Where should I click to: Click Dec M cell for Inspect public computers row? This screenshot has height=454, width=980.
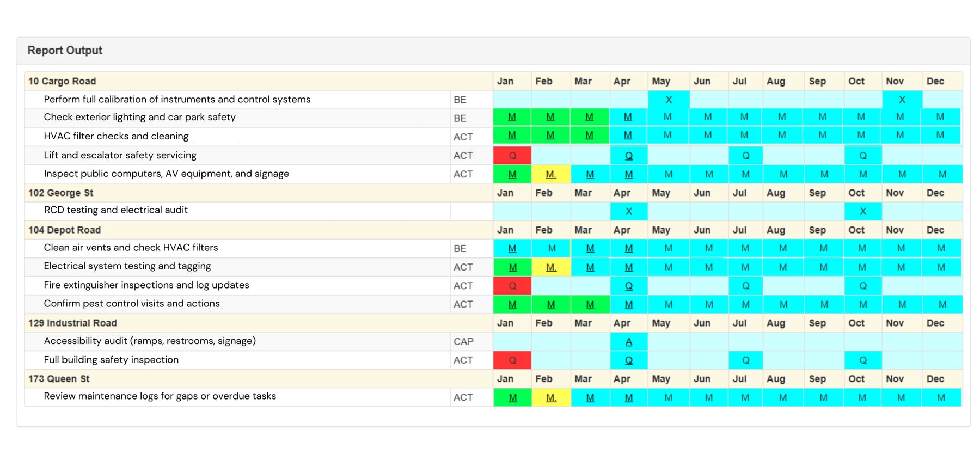tap(942, 174)
